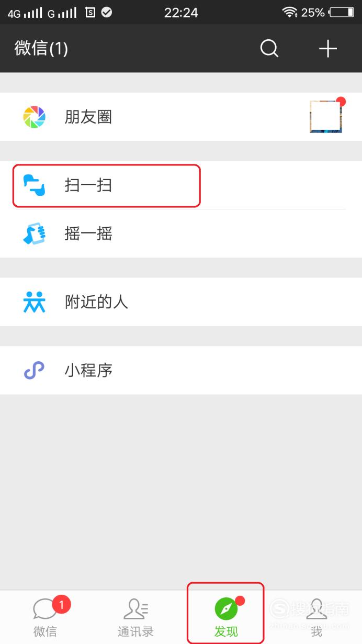Image resolution: width=362 pixels, height=644 pixels.
Task: Tap the Mini Programs icon
Action: (x=35, y=371)
